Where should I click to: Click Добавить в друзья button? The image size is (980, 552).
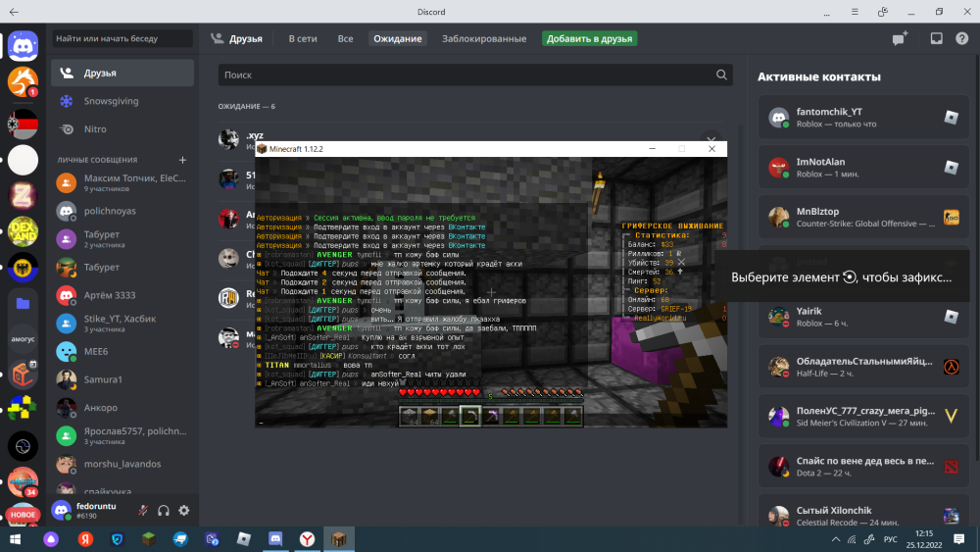tap(589, 39)
